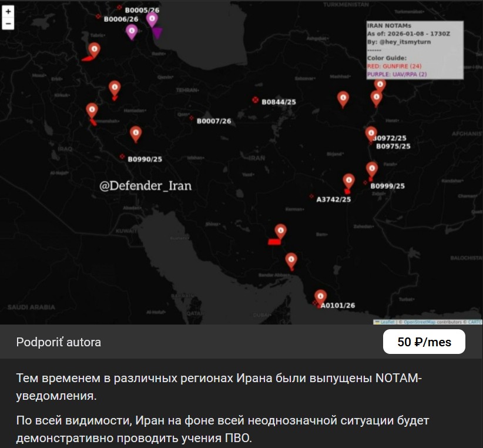Select red pin above the A3742/25 label
The height and width of the screenshot is (448, 483).
(348, 180)
